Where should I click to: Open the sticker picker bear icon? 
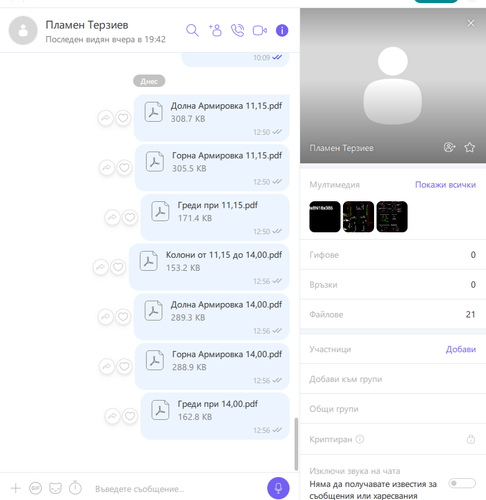click(55, 488)
